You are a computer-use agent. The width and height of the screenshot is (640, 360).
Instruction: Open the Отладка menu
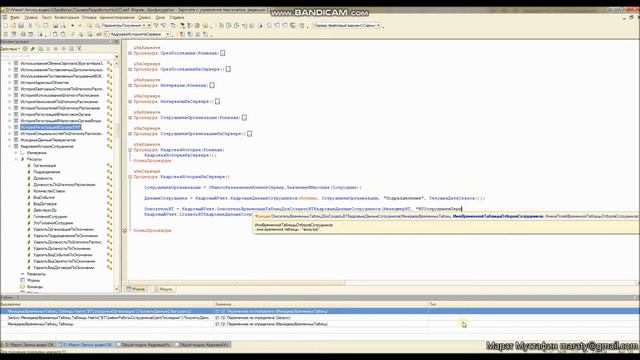89,18
